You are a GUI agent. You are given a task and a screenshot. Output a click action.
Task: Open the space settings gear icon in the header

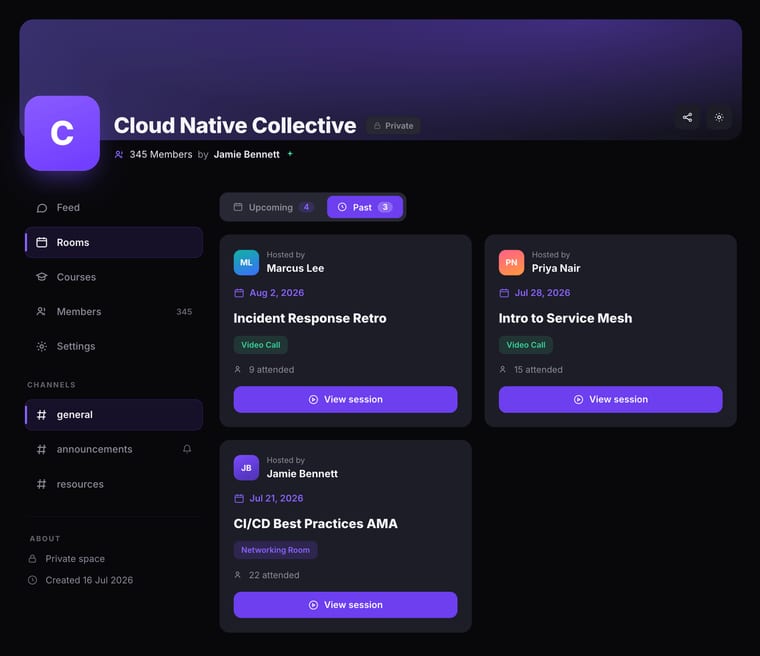point(719,117)
